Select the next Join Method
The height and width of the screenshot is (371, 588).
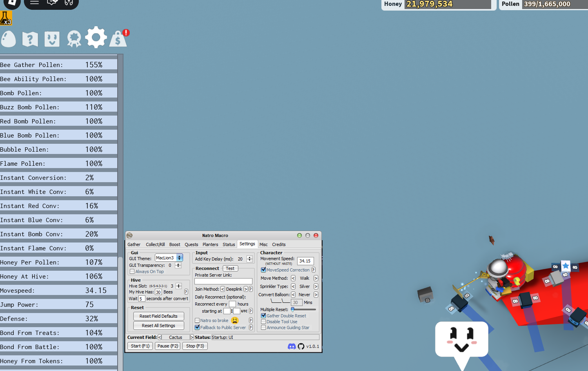coord(246,289)
